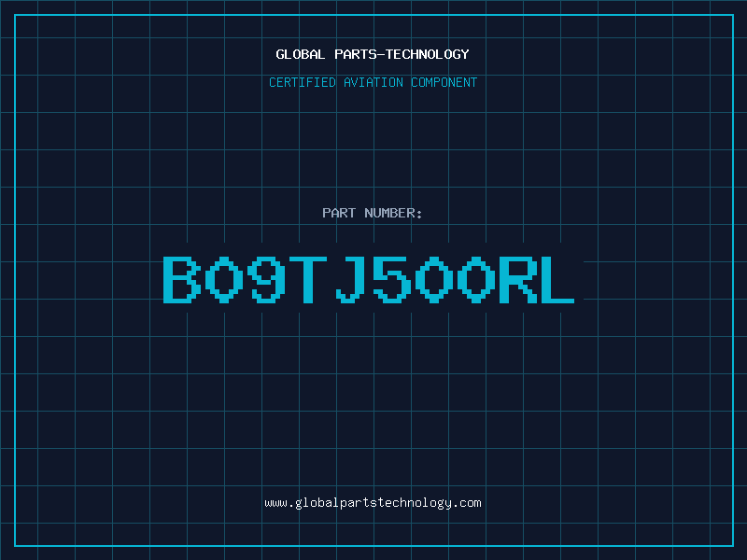Open the www.globalpartstechnology.com link
747x560 pixels.
[x=373, y=503]
